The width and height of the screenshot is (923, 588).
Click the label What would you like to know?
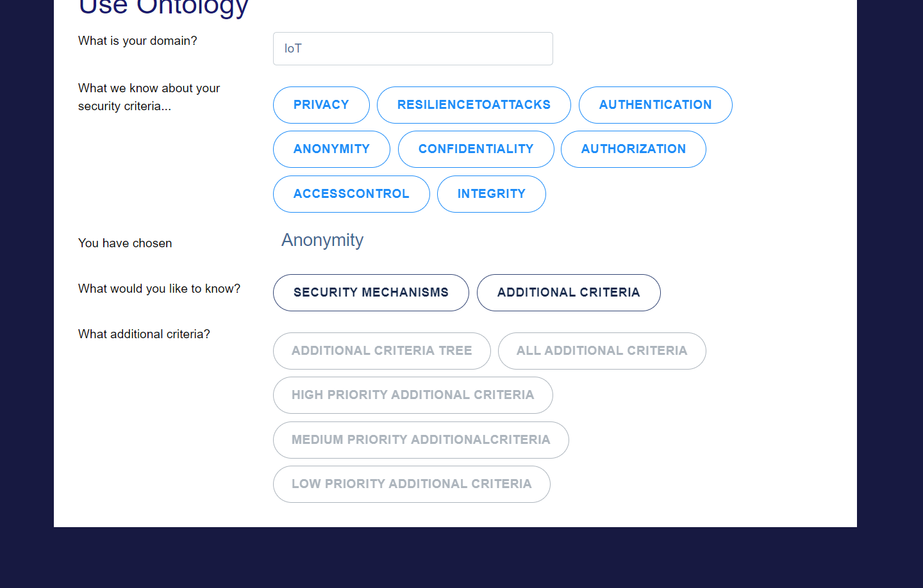point(159,288)
